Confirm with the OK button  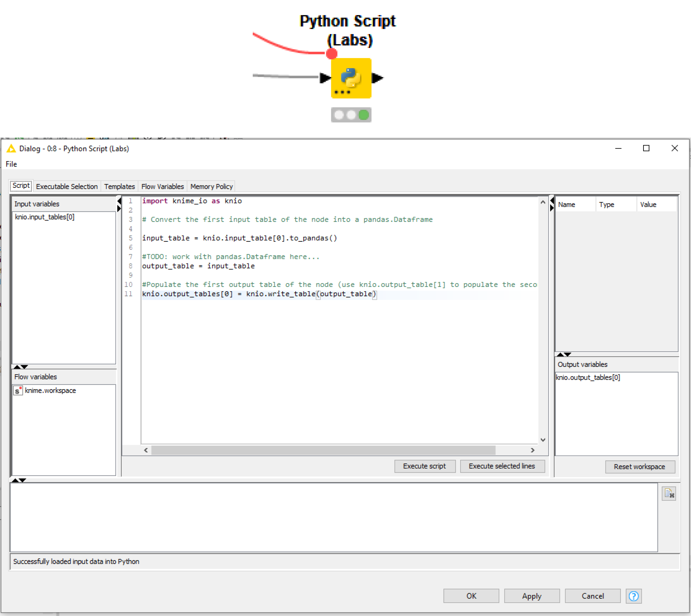point(471,596)
